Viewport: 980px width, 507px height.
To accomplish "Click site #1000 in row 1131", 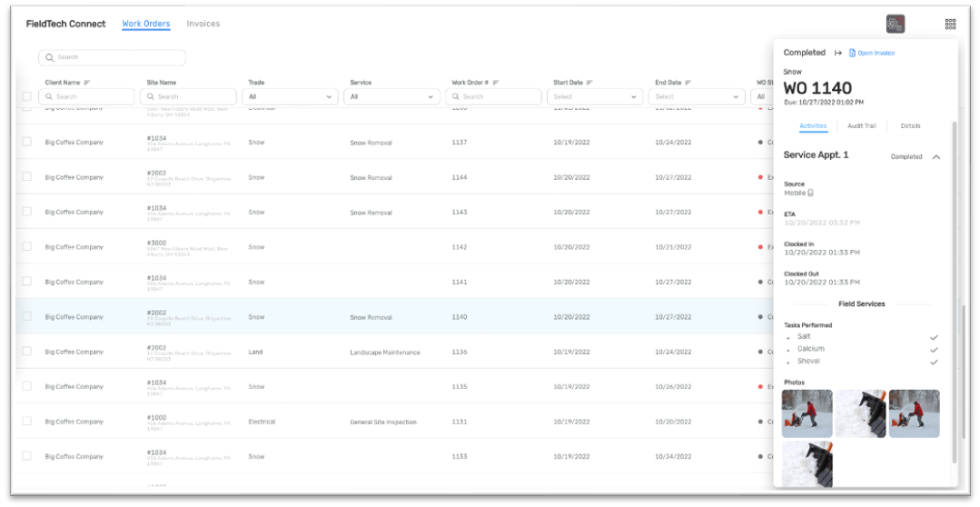I will (156, 418).
